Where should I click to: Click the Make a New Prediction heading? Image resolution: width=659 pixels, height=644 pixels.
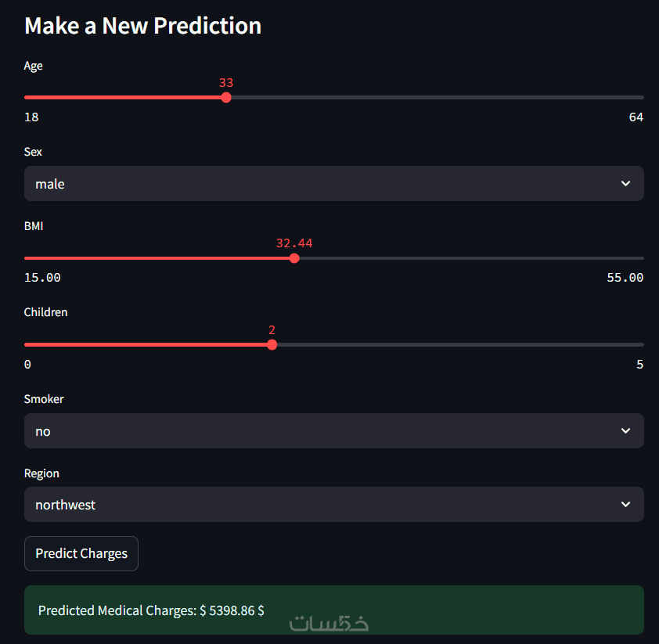click(x=142, y=26)
